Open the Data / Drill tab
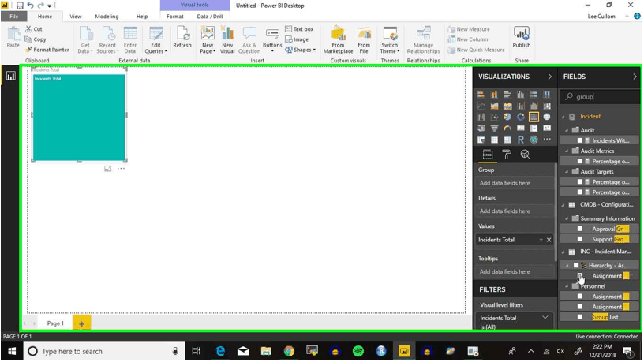This screenshot has width=644, height=362. (210, 17)
